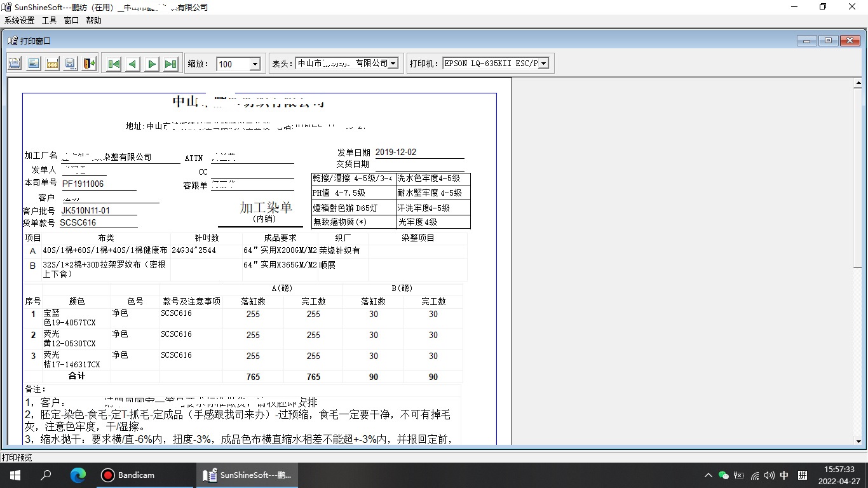The image size is (868, 488).
Task: Click the vertical scrollbar up arrow
Action: [858, 83]
